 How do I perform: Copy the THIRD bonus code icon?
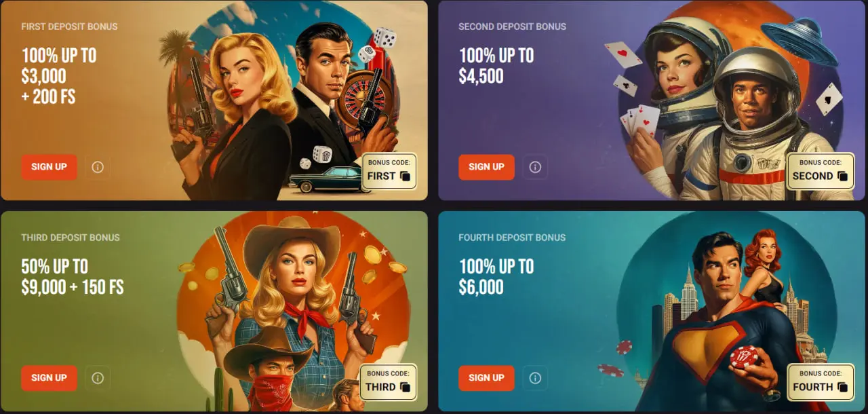(x=406, y=388)
